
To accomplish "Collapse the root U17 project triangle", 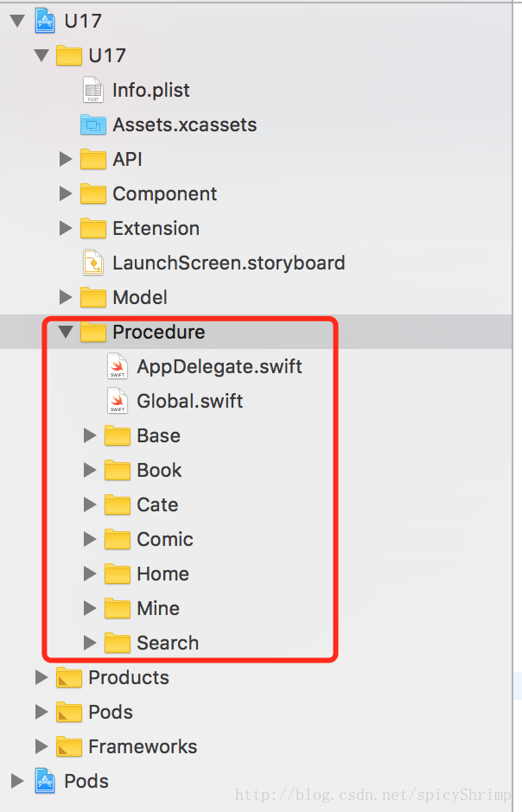I will [17, 21].
